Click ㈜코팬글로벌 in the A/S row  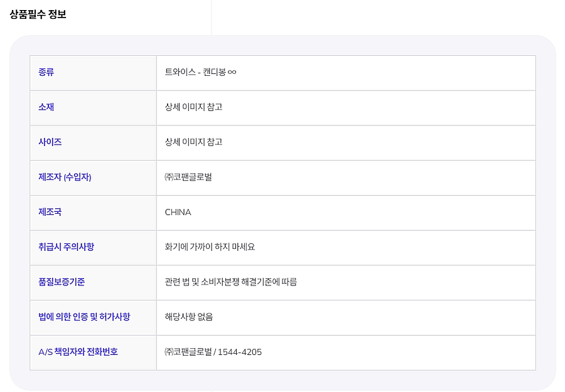coord(188,352)
